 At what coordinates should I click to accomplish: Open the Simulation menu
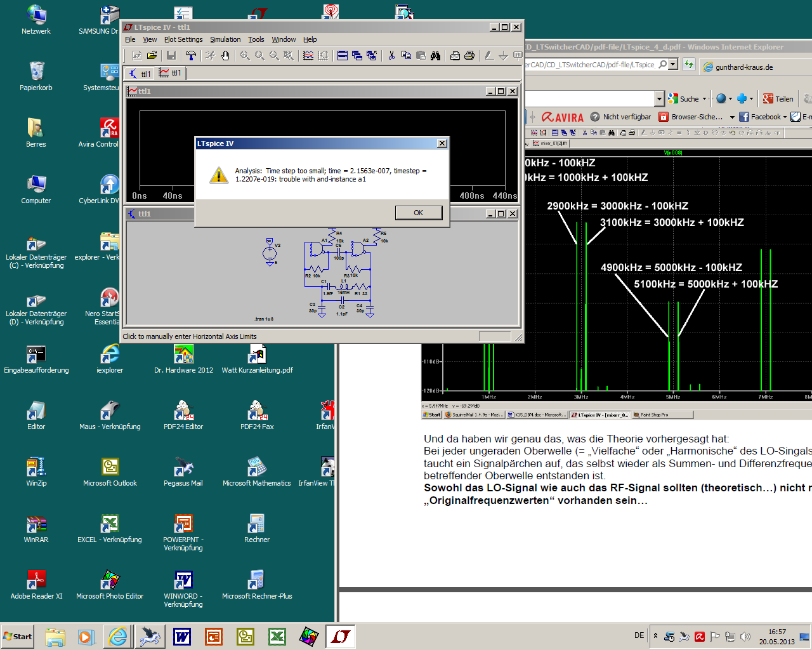[x=225, y=39]
